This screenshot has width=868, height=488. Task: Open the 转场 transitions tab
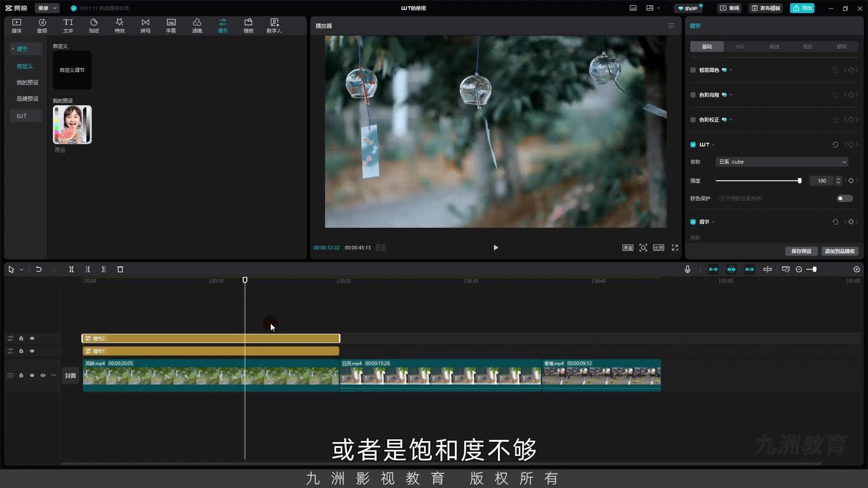point(146,26)
